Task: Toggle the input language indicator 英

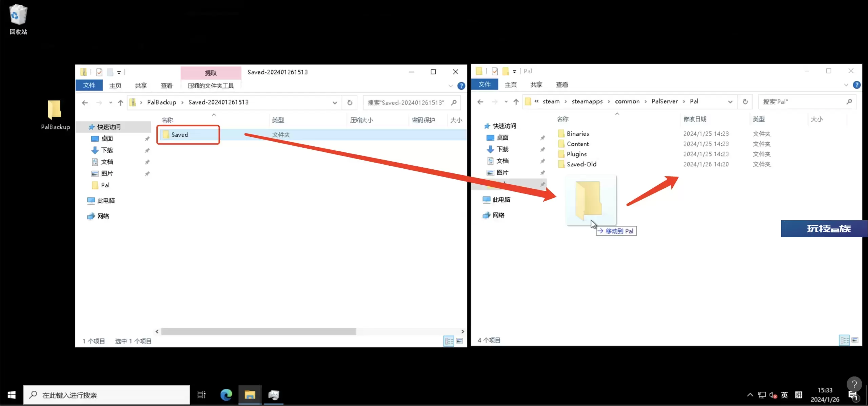Action: pyautogui.click(x=784, y=395)
